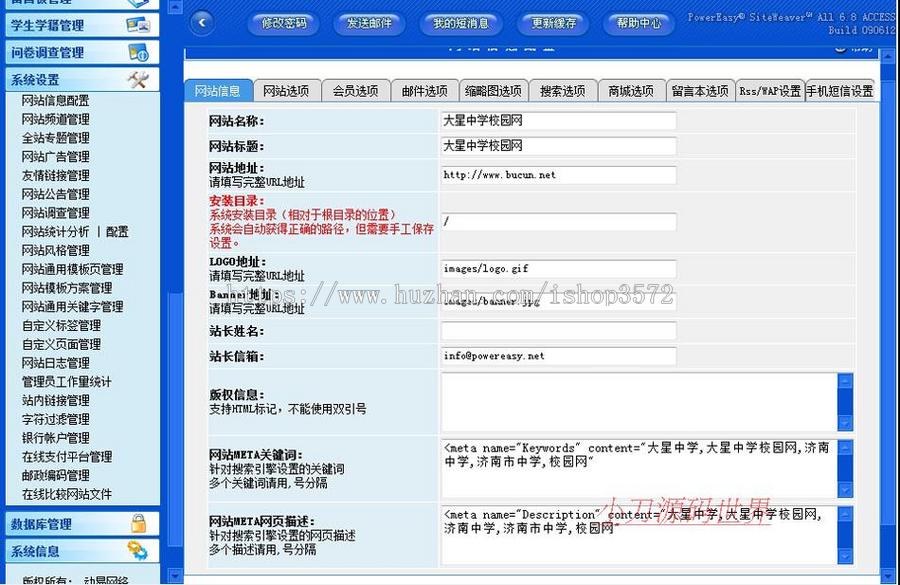Open 网站统计分析 link

[x=55, y=232]
